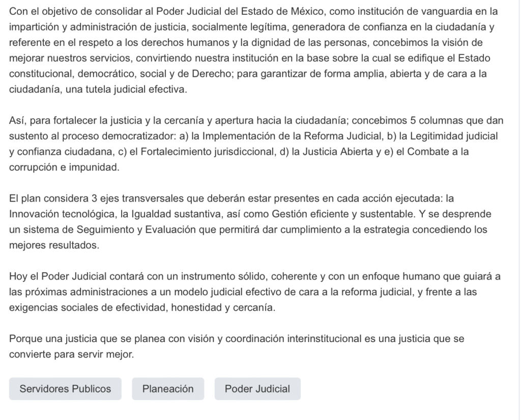Viewport: 521px width, 420px height.
Task: Click the phrase "Fortalecimiento jurisdiccional"
Action: click(x=208, y=152)
